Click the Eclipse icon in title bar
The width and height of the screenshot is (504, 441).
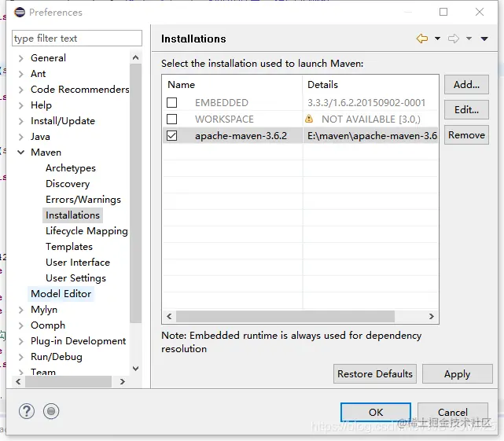20,13
